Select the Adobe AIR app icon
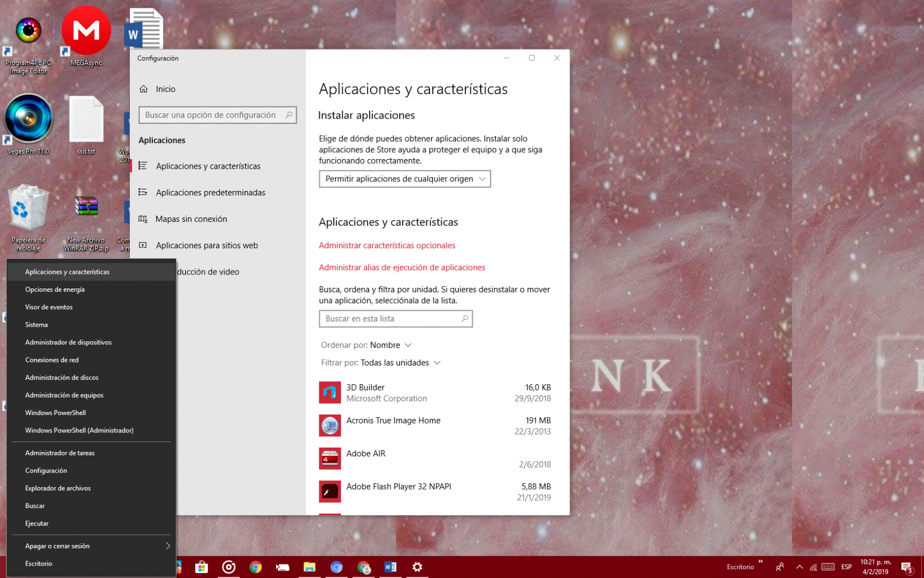Image resolution: width=924 pixels, height=578 pixels. point(330,459)
